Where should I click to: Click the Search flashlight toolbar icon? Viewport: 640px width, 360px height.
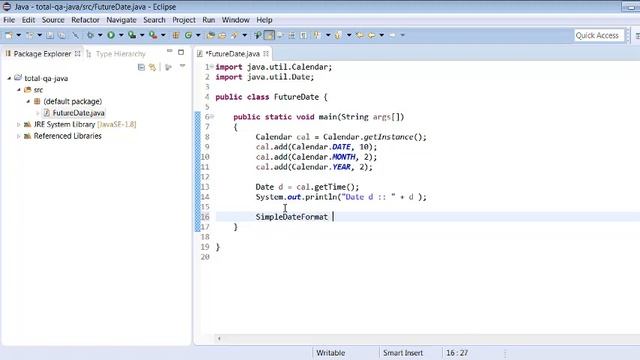234,36
